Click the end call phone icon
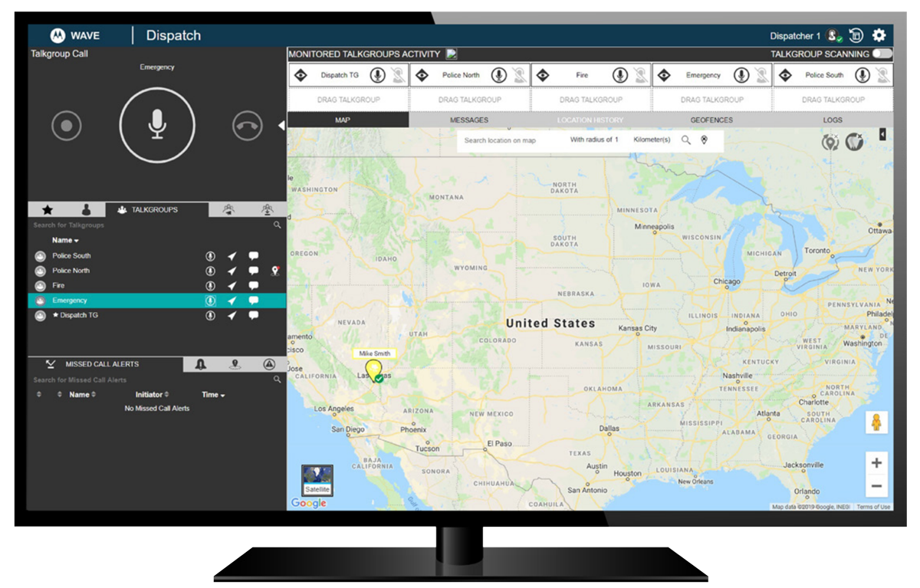Screen dimensions: 920x588 click(x=247, y=126)
